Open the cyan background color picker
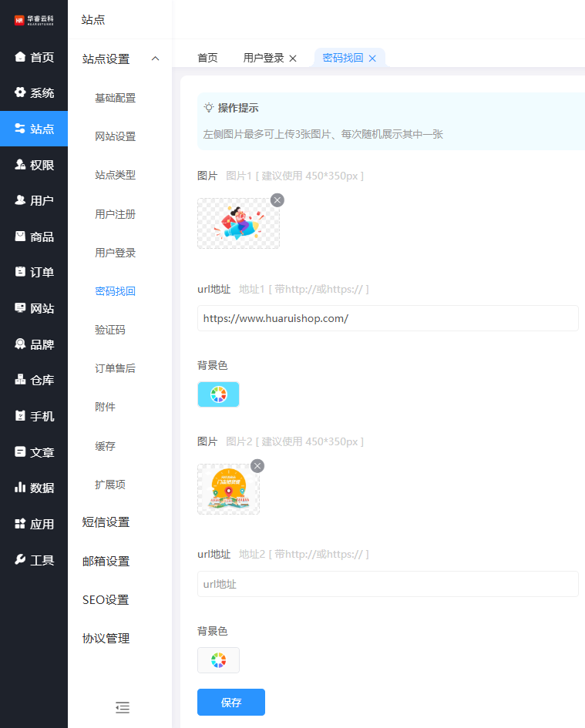585x728 pixels. coord(218,394)
